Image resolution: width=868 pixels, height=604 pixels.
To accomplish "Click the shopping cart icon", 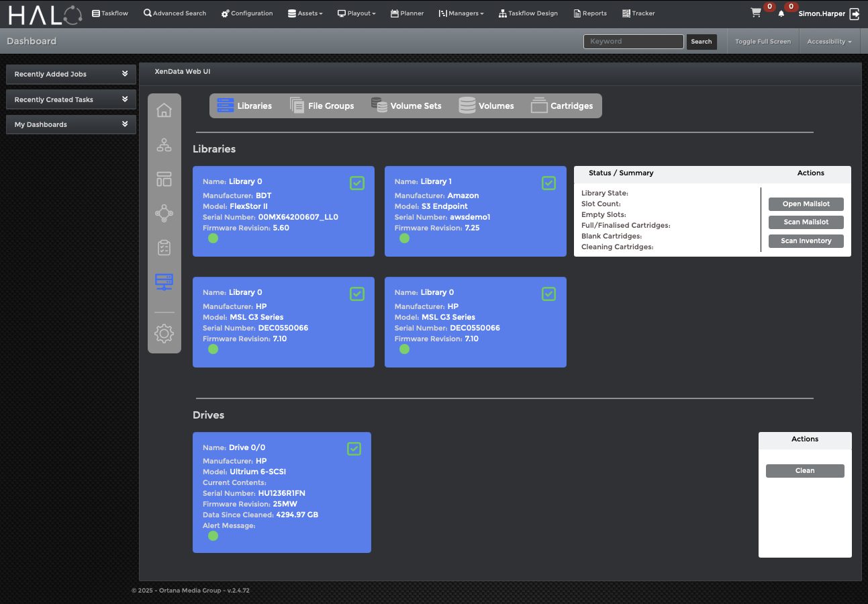I will [x=756, y=13].
